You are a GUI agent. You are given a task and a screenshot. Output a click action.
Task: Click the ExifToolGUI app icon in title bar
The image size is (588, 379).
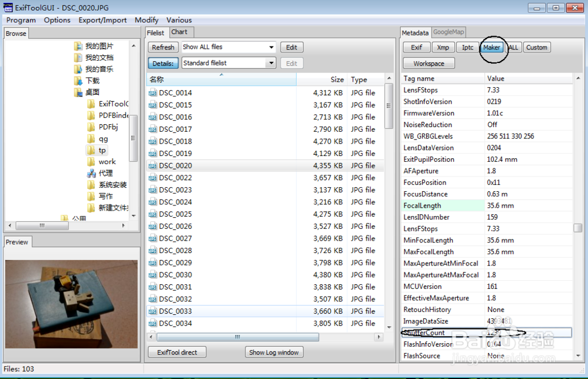pos(8,8)
